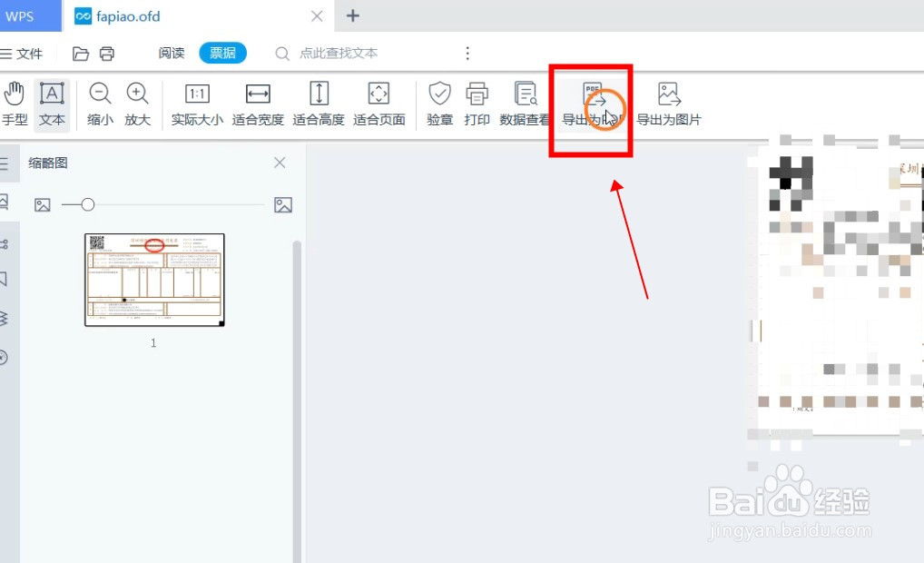This screenshot has width=924, height=563.
Task: Open the more options ellipsis menu
Action: coord(467,53)
